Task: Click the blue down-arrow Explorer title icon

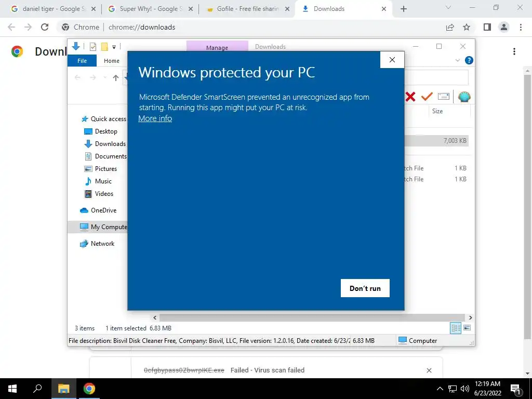Action: tap(76, 46)
